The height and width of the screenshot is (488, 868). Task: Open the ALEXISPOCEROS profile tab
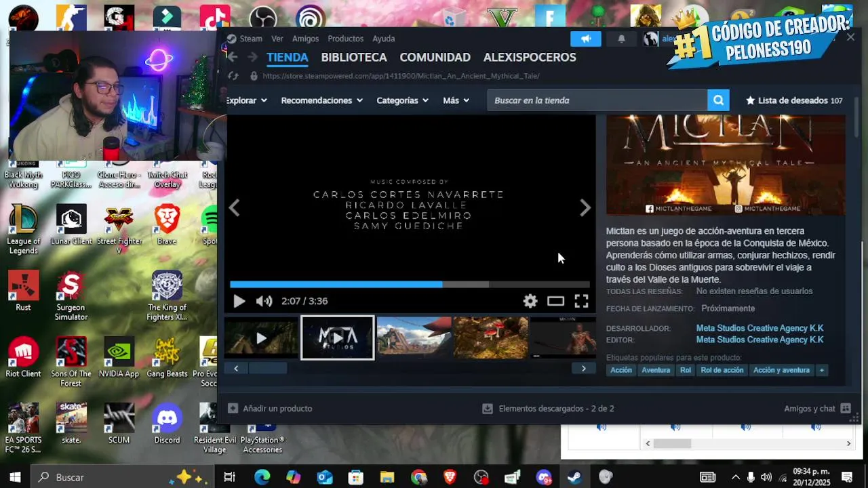530,58
